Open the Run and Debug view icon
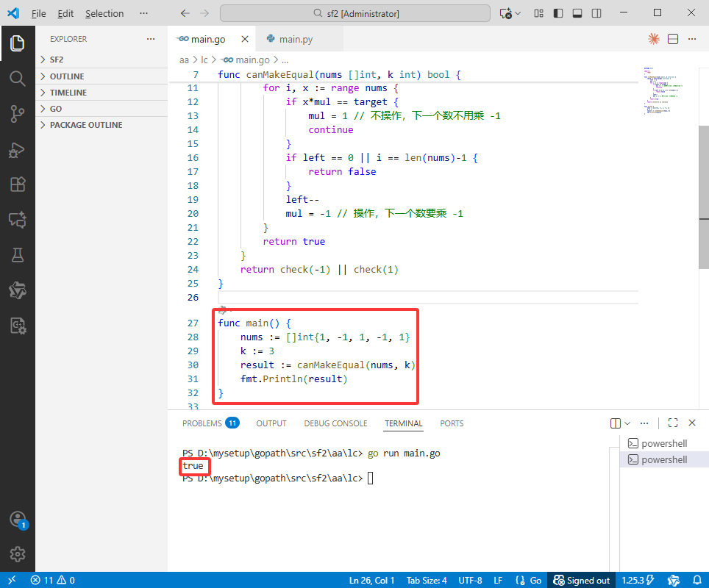The width and height of the screenshot is (709, 588). click(17, 149)
